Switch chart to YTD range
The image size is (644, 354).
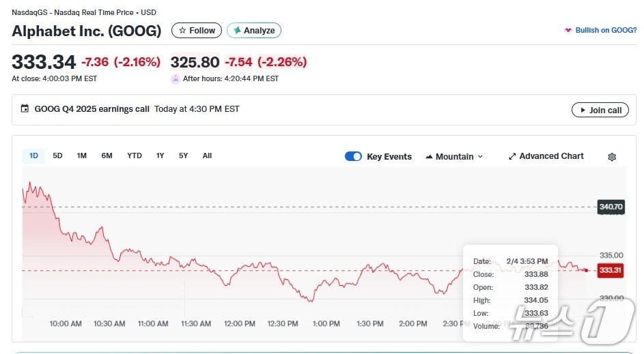[135, 156]
